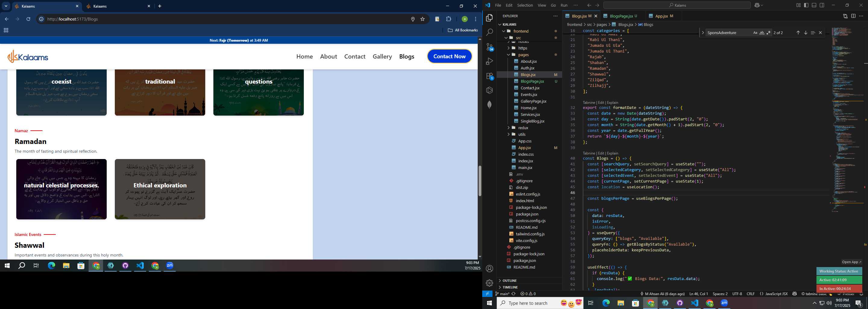
Task: Reload the Chrome page
Action: 28,19
